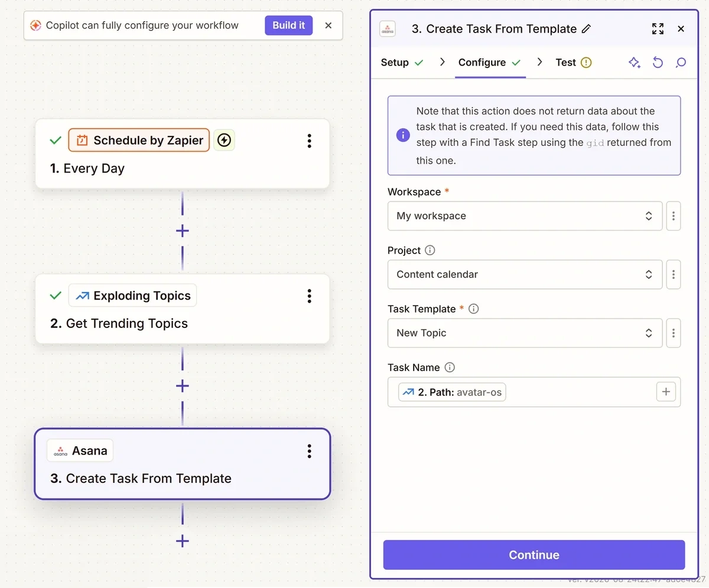Click the AI sparkle icon in panel toolbar
Screen dimensions: 709x588
(635, 63)
